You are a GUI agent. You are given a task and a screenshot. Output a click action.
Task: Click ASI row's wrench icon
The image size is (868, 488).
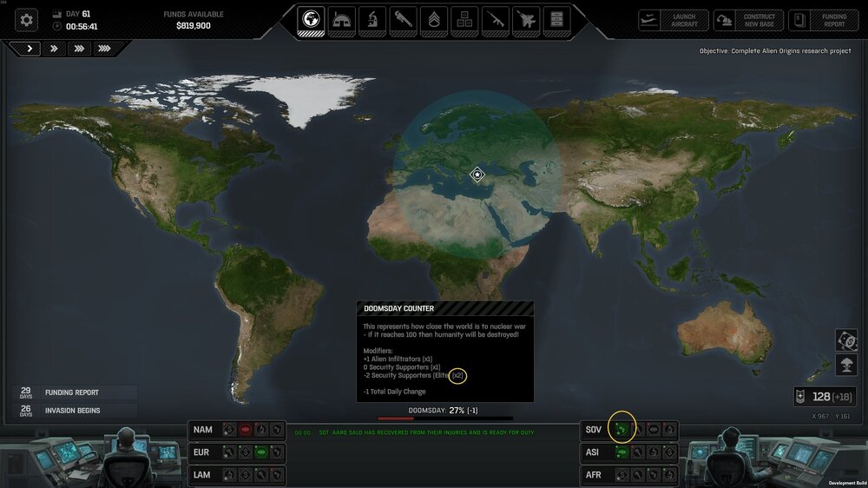(638, 452)
